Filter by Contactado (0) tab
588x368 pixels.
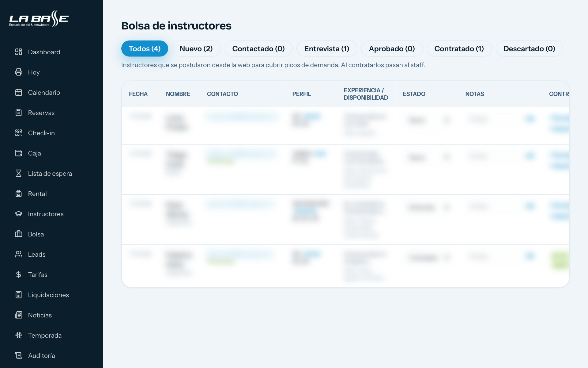(x=258, y=48)
